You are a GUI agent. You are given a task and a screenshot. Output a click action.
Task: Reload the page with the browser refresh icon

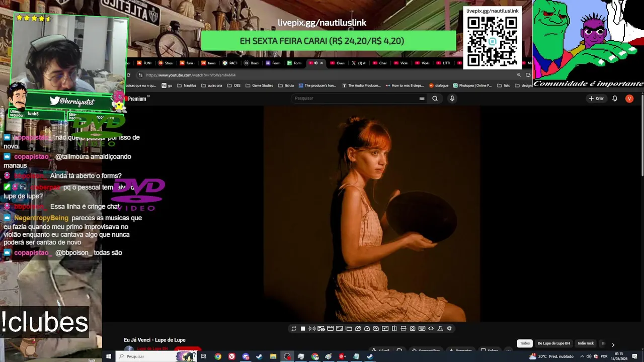tap(129, 75)
